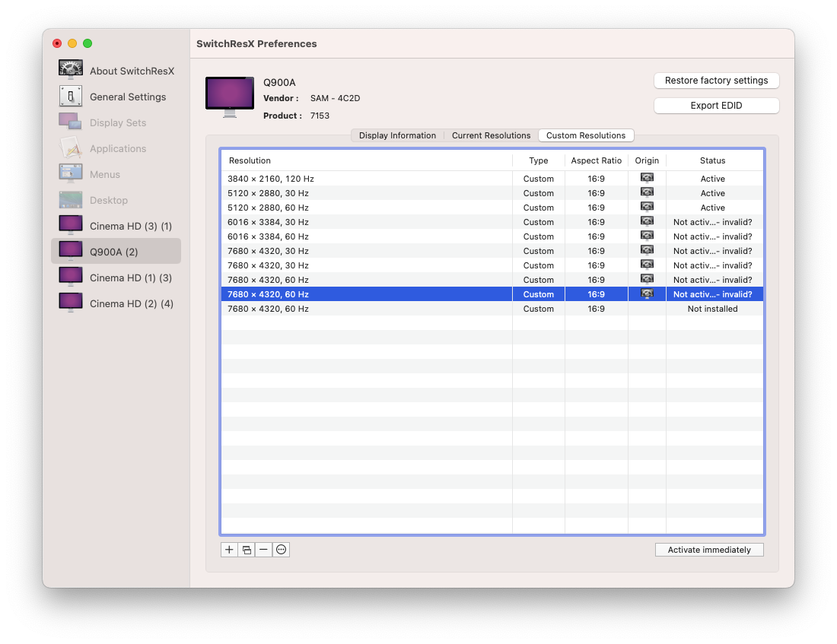
Task: Select the Cinema HD (2) (4) display
Action: (116, 303)
